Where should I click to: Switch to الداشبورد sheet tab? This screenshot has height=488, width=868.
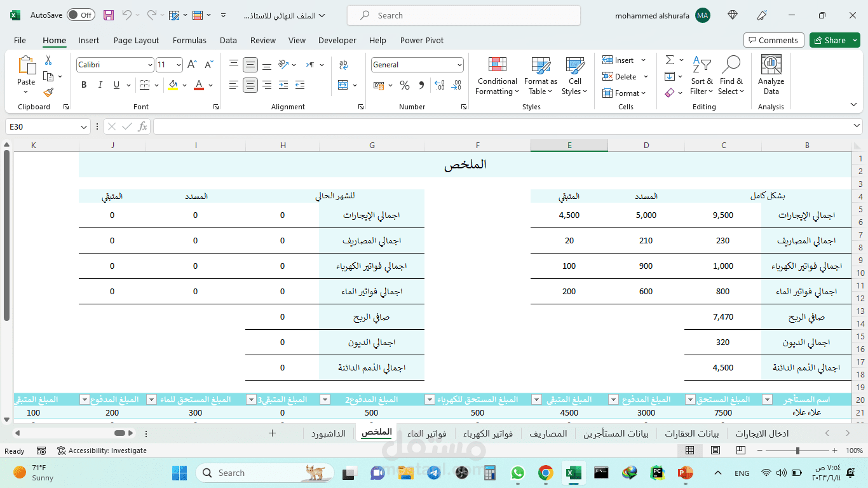click(329, 434)
